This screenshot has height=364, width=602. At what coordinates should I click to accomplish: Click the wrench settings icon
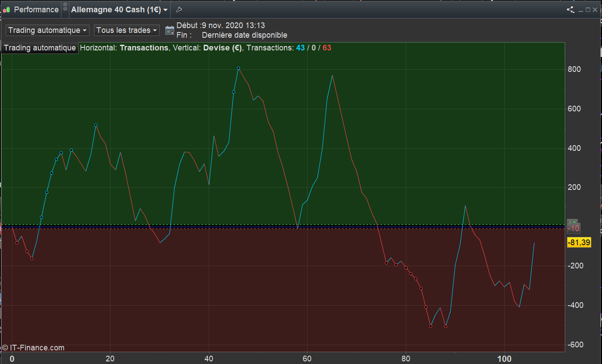179,10
